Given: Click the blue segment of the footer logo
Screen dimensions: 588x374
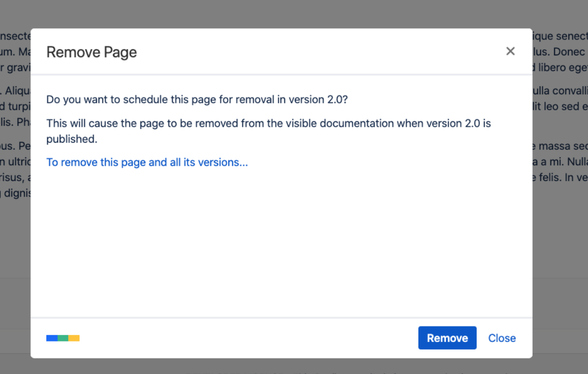Looking at the screenshot, I should 52,338.
